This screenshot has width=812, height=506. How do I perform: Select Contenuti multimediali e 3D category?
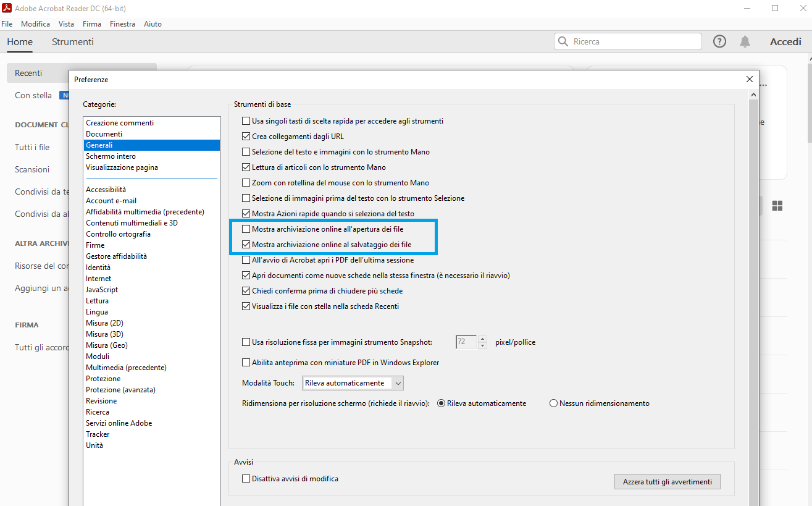click(152, 223)
